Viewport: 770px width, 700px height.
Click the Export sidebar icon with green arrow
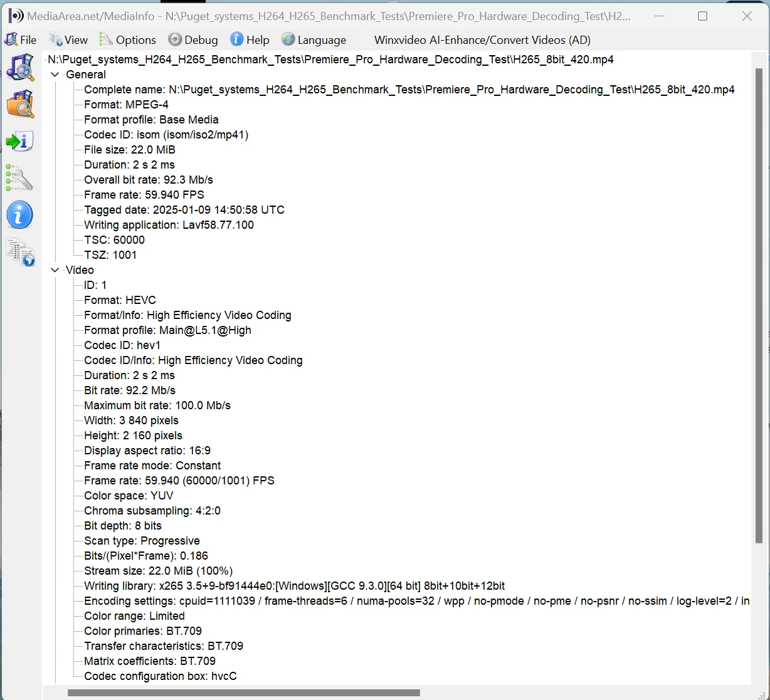pos(19,141)
